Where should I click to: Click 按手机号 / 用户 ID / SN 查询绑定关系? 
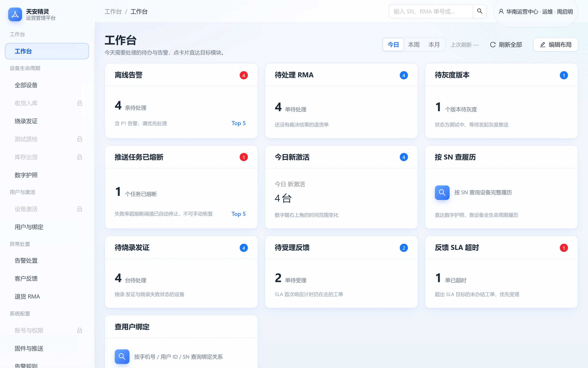(x=178, y=357)
